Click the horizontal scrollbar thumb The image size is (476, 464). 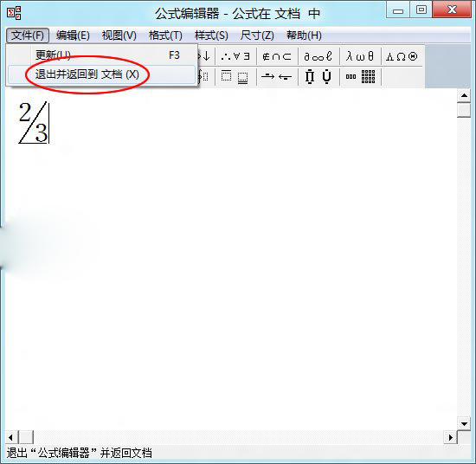click(x=26, y=437)
